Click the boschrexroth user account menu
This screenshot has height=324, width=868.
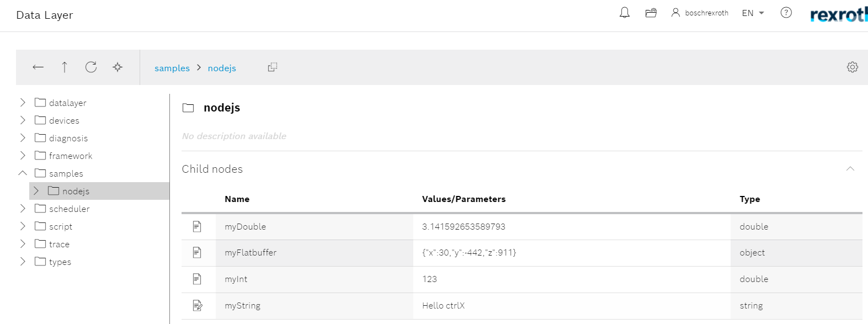700,12
